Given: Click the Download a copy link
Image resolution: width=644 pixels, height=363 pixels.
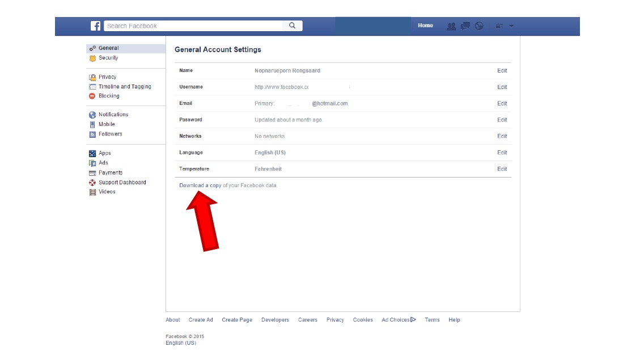Looking at the screenshot, I should [x=201, y=185].
